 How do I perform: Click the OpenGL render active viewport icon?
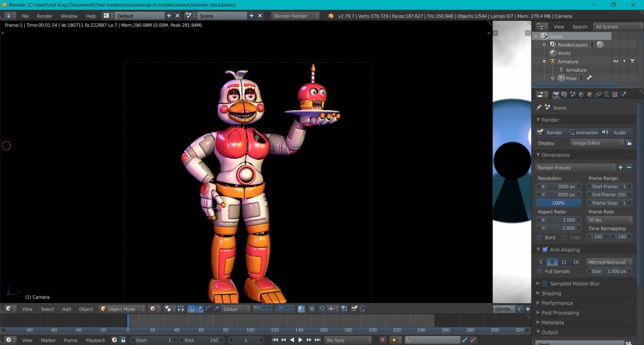point(353,309)
